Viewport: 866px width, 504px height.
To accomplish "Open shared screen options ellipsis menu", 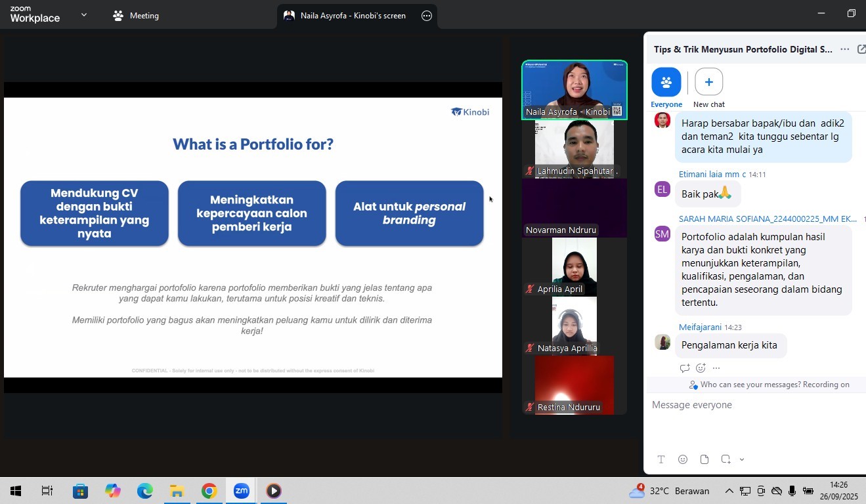I will [427, 16].
